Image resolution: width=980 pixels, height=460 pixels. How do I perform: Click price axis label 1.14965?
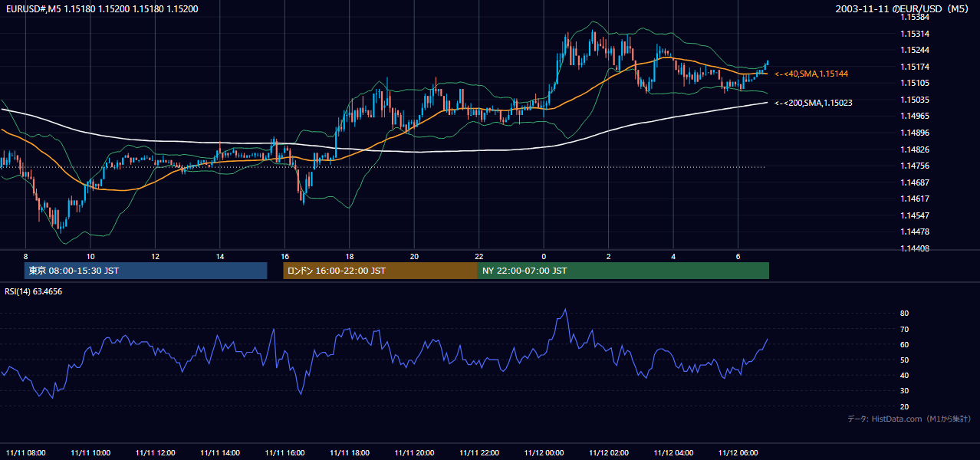tap(914, 116)
